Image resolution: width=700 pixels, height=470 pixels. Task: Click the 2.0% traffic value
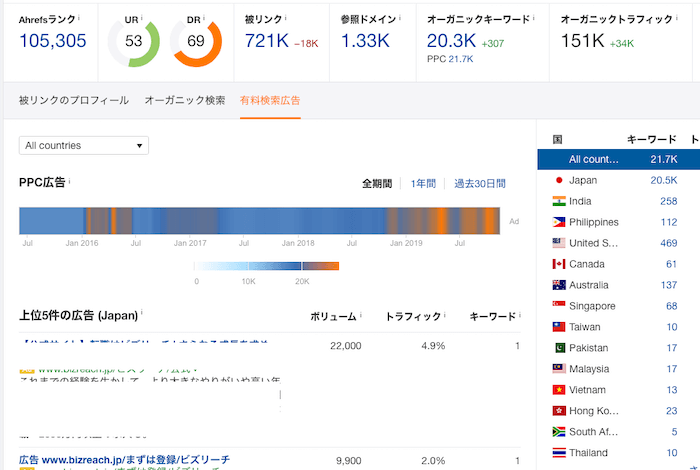[x=433, y=461]
